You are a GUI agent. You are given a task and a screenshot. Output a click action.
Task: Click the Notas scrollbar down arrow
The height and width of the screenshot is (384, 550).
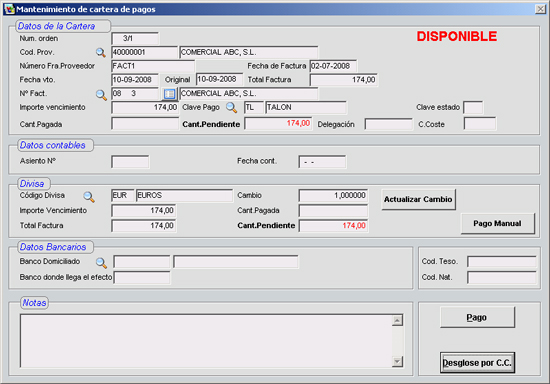(x=397, y=362)
